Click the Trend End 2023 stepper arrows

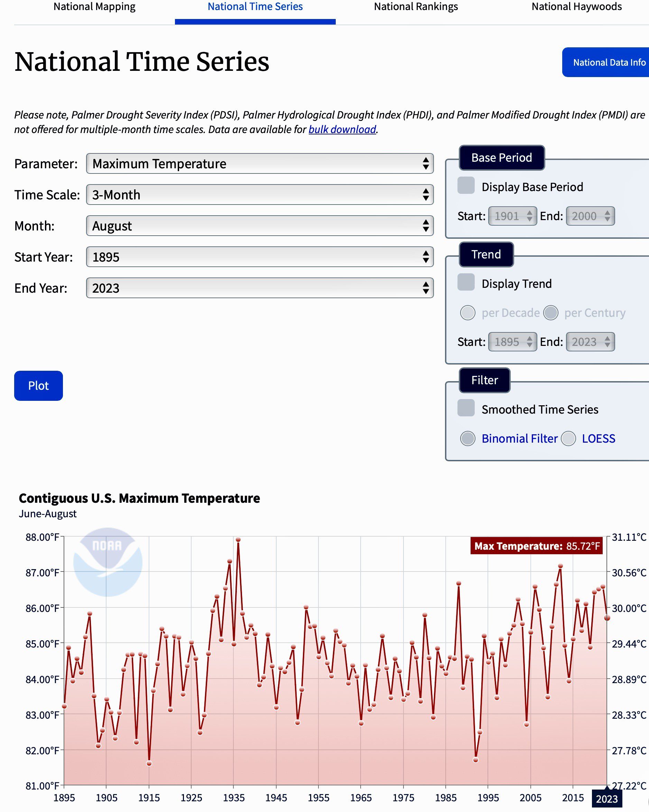[x=607, y=342]
